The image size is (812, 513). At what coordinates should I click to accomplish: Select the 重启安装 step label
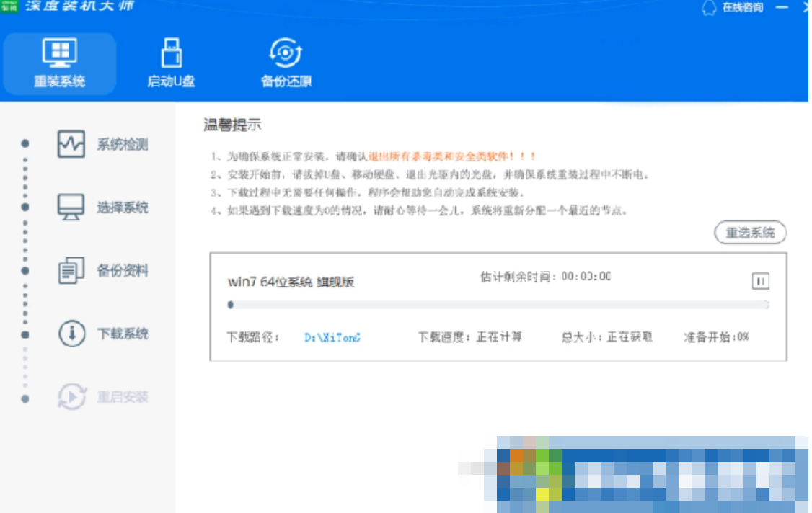pos(123,398)
